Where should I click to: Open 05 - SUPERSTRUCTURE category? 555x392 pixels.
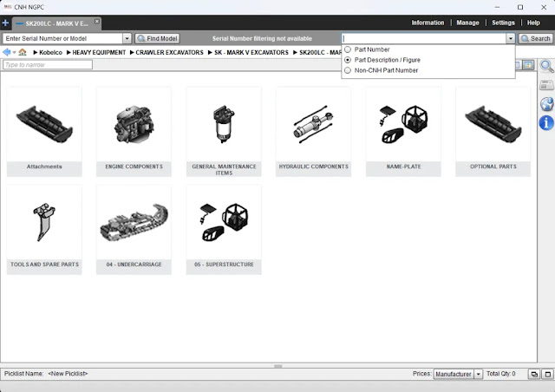224,230
